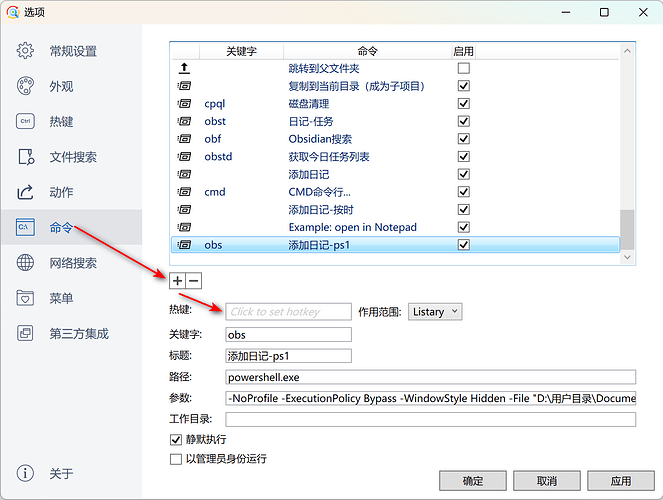Toggle enabled checkbox for 添加日记-ps1
The width and height of the screenshot is (663, 500).
pos(464,245)
